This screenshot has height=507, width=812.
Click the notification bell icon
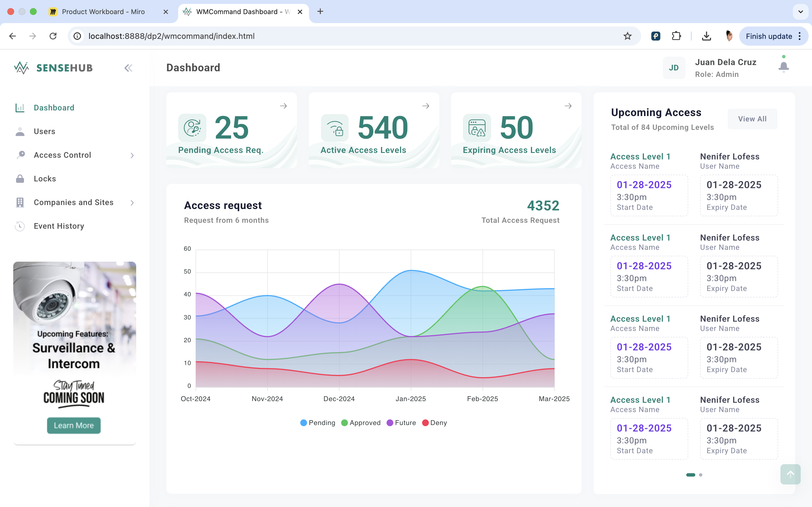(783, 67)
